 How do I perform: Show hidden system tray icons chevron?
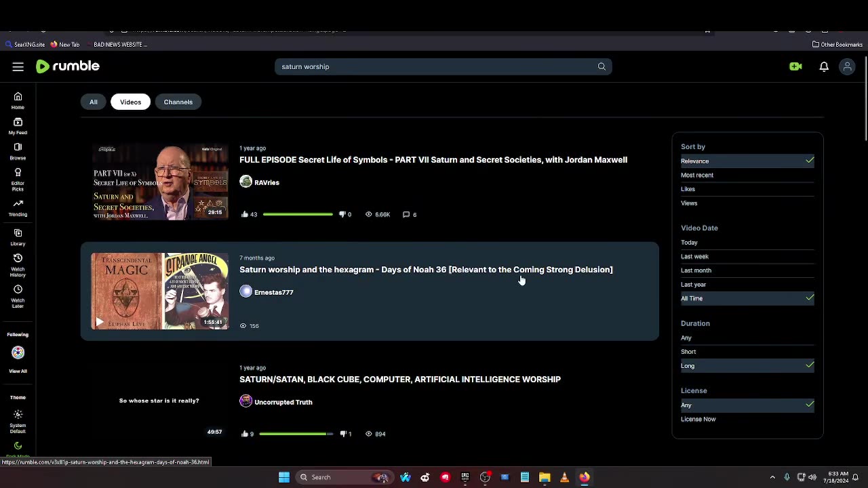772,477
